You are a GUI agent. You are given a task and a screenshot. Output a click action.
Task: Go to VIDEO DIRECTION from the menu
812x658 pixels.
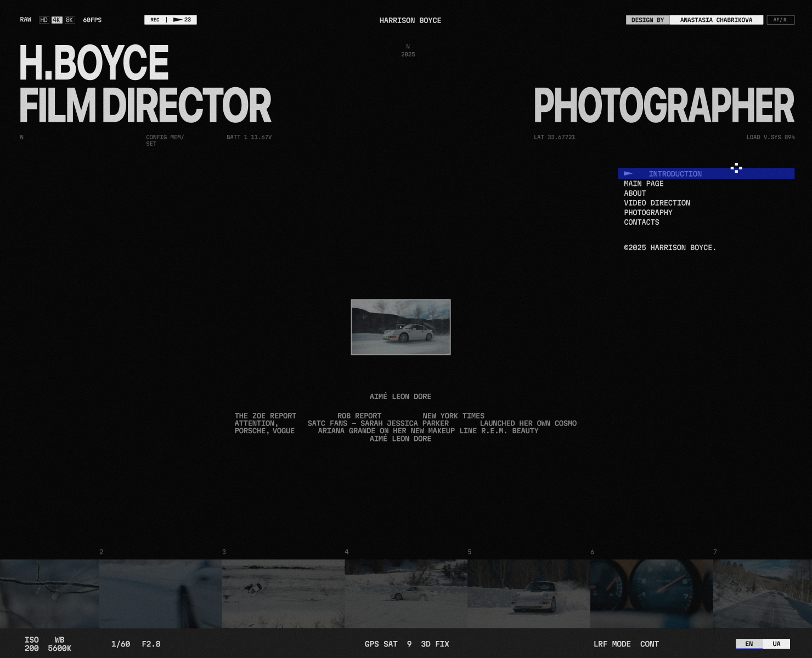point(657,202)
